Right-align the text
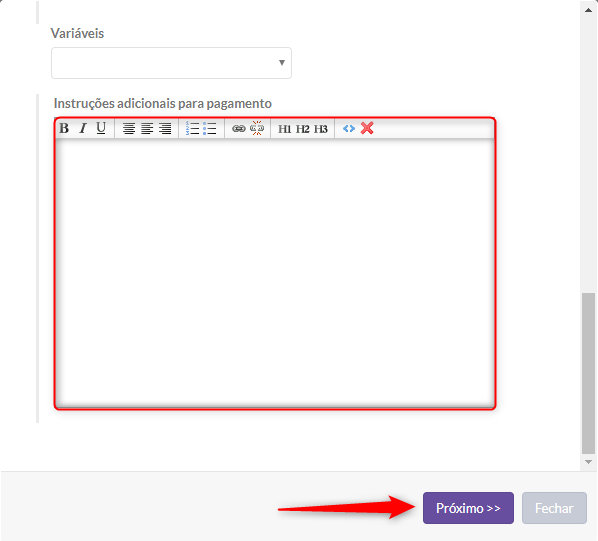598x541 pixels. (165, 128)
